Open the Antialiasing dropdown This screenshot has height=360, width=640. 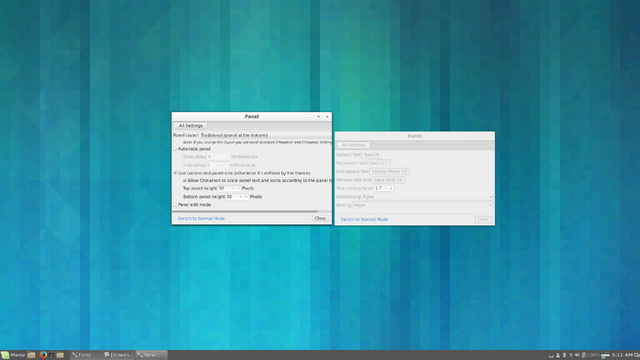pyautogui.click(x=427, y=197)
